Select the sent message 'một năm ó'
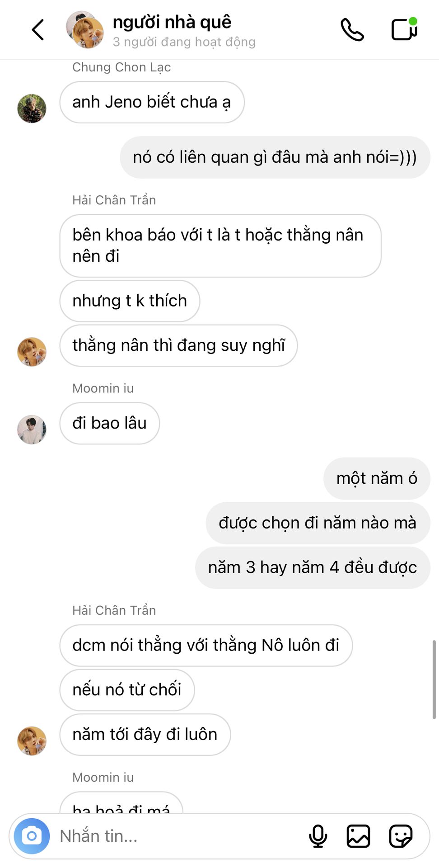439x868 pixels. pos(377,478)
